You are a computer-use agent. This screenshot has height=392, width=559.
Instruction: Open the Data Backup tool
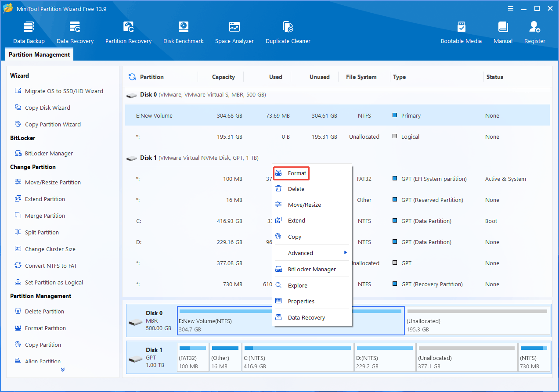point(29,32)
